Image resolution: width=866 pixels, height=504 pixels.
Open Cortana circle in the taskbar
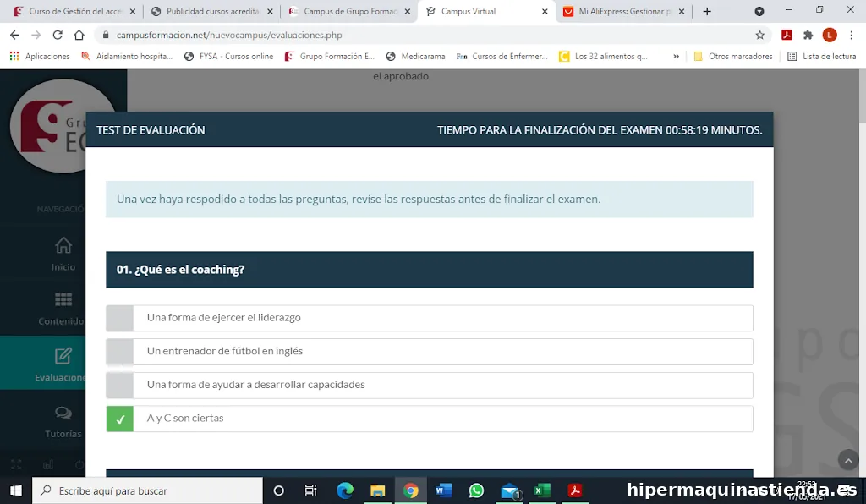pyautogui.click(x=278, y=490)
